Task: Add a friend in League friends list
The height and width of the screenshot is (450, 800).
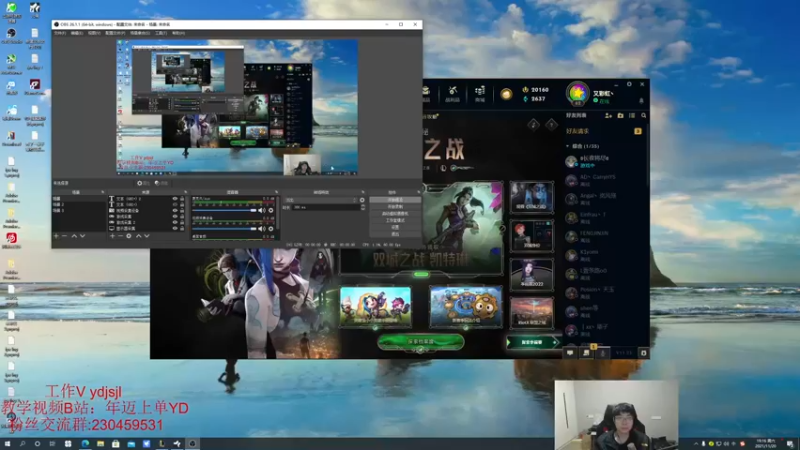Action: coord(608,116)
